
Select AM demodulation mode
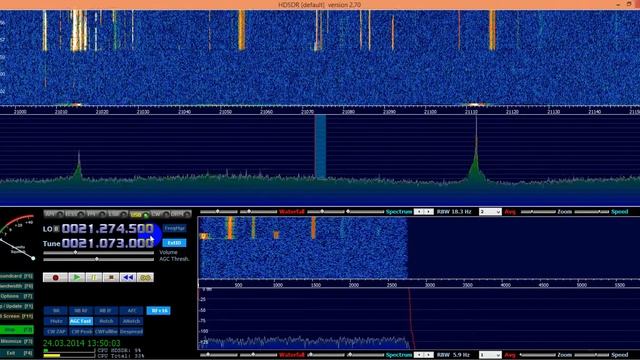point(53,214)
